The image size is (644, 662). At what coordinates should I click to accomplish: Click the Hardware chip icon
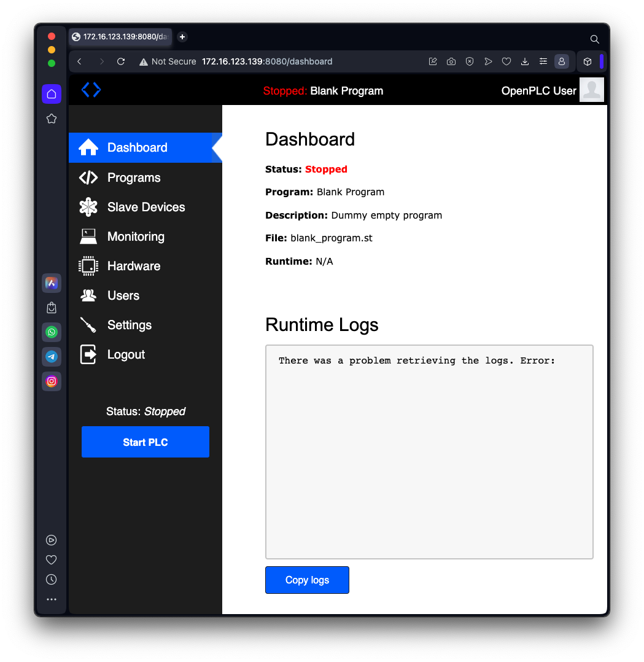click(x=88, y=266)
